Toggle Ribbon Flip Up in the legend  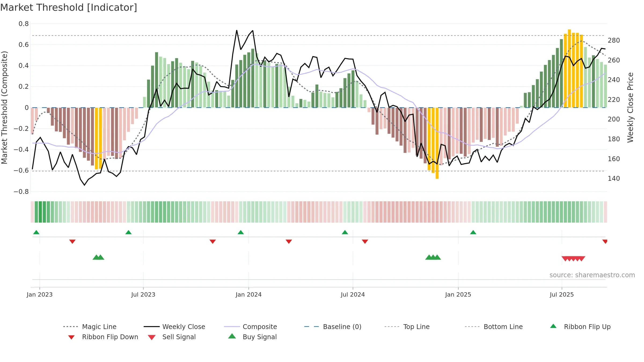point(580,327)
